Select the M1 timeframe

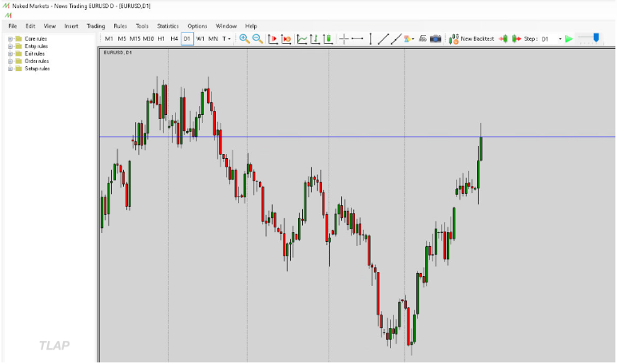pos(109,38)
